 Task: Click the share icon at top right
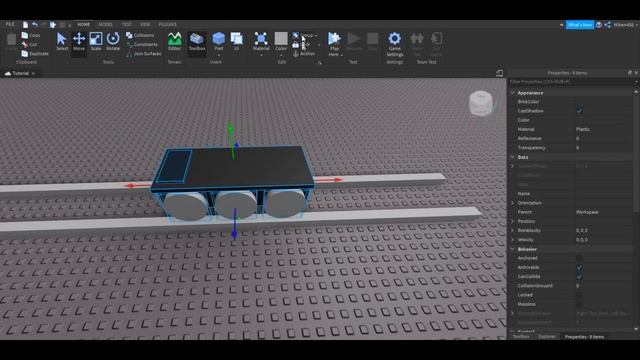(x=607, y=25)
